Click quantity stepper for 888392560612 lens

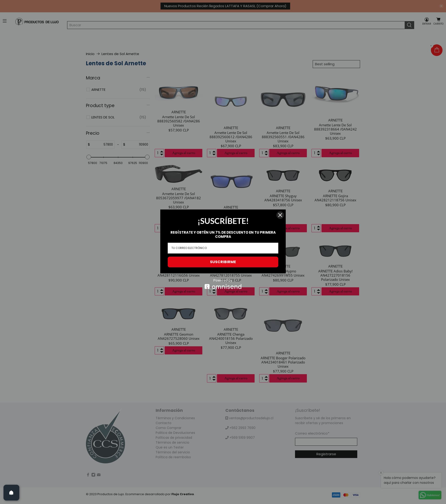click(212, 153)
